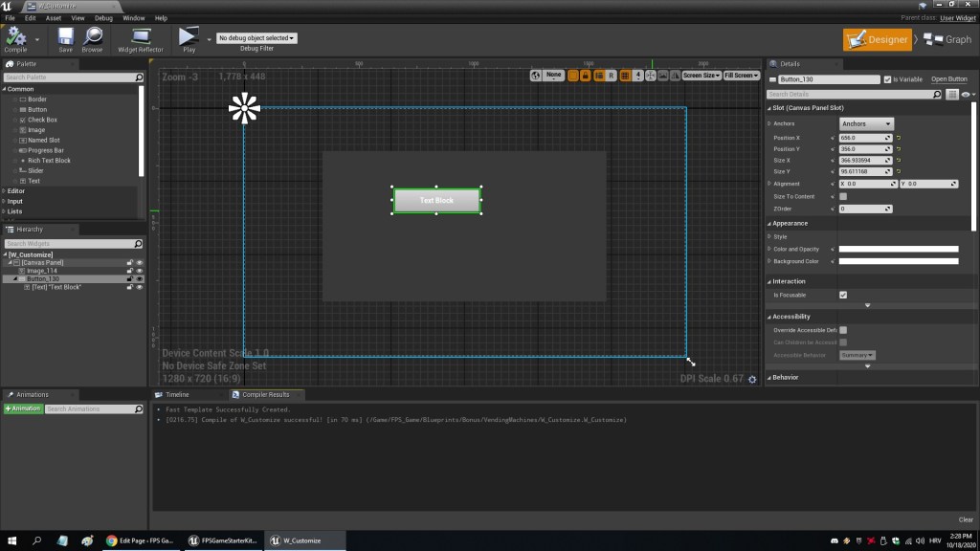980x551 pixels.
Task: Click the DPI Scale settings gear
Action: pyautogui.click(x=752, y=379)
